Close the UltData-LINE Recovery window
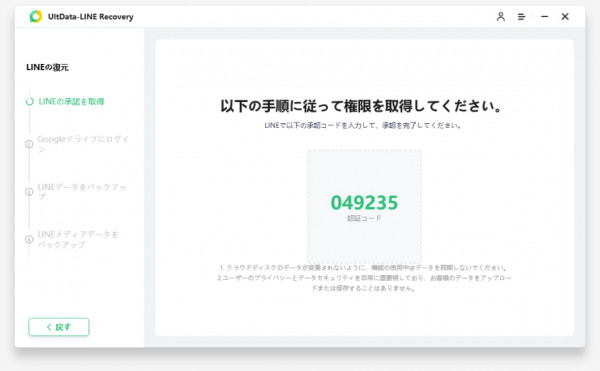 pos(565,16)
